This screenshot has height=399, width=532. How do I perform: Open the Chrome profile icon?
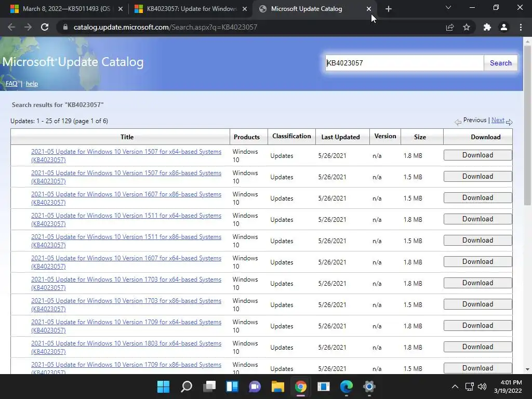coord(504,27)
